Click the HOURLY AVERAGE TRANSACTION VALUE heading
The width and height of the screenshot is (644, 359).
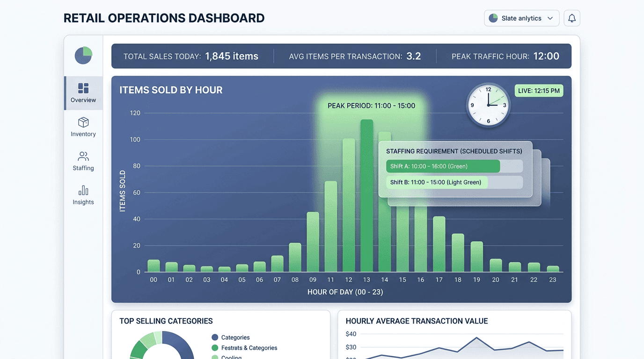click(417, 321)
